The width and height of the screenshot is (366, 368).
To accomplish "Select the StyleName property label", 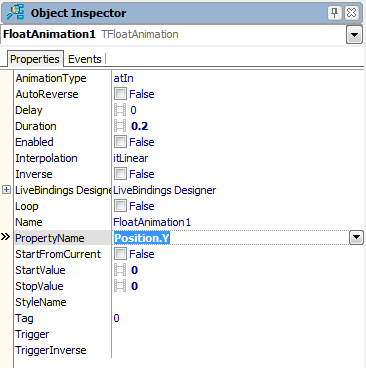I will tap(41, 302).
